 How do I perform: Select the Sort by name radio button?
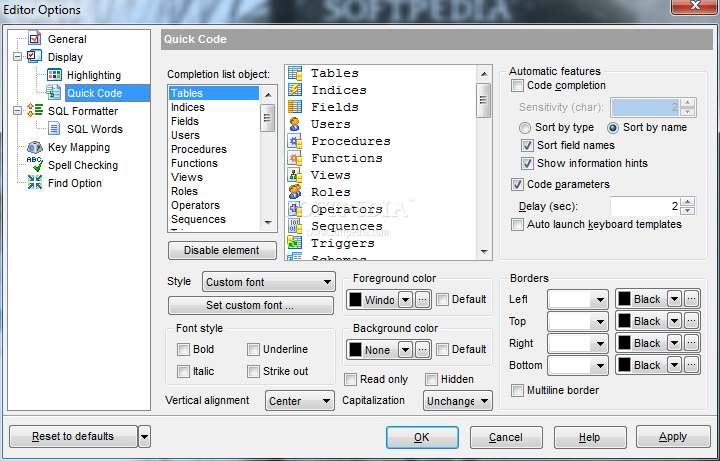pos(613,128)
